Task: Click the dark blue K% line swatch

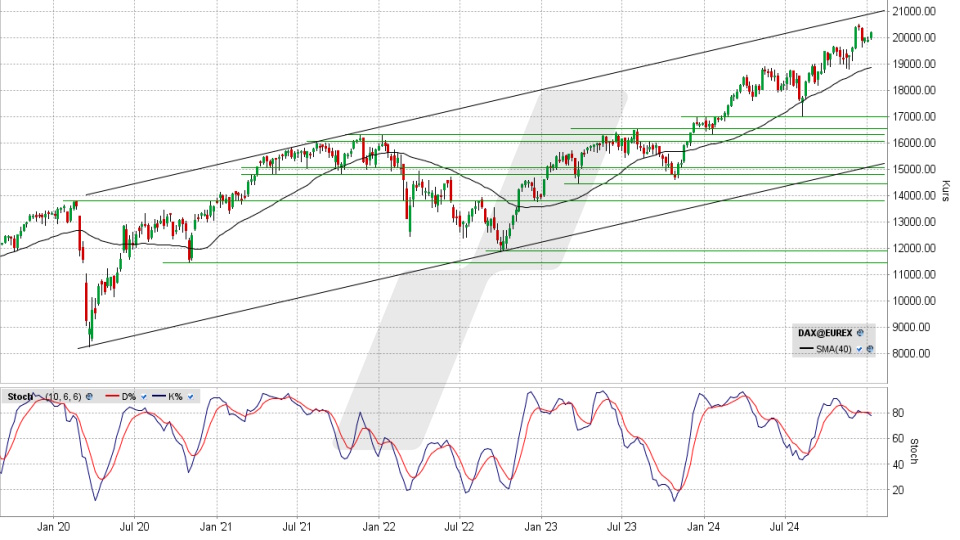Action: click(x=159, y=397)
